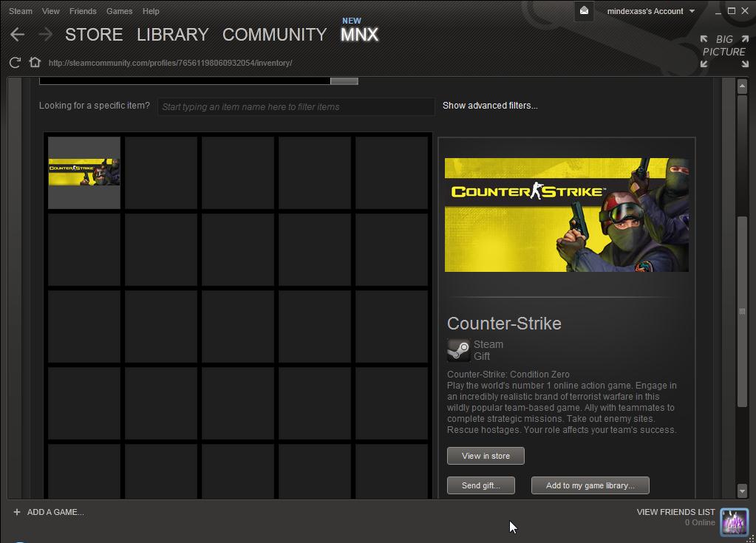756x543 pixels.
Task: Open the Steam menu
Action: tap(20, 11)
